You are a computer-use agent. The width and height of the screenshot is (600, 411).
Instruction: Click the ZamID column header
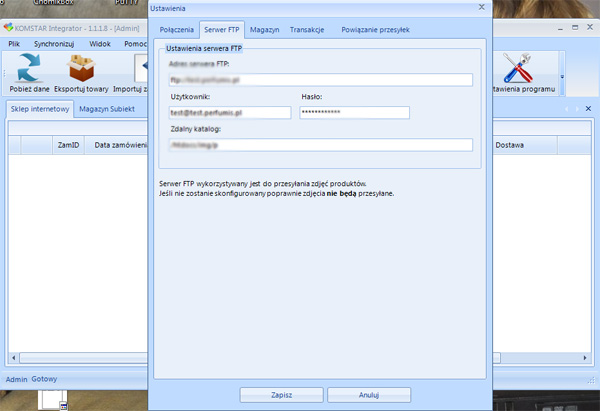[68, 145]
